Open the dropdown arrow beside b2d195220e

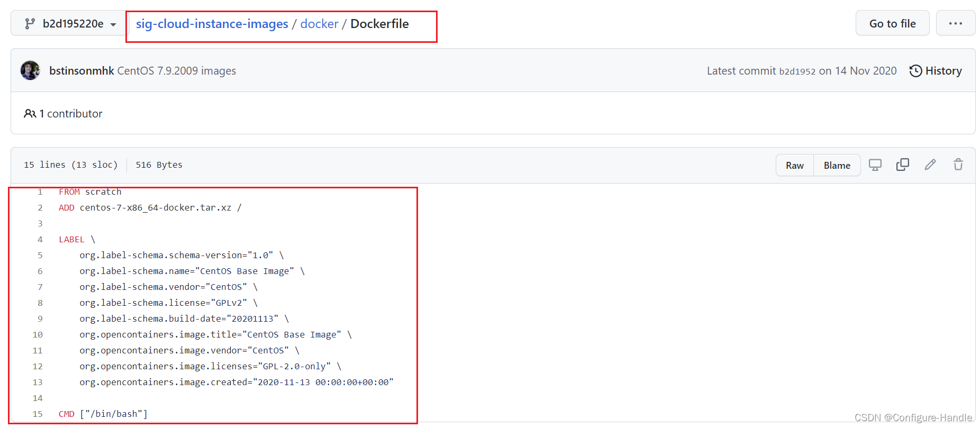click(113, 24)
